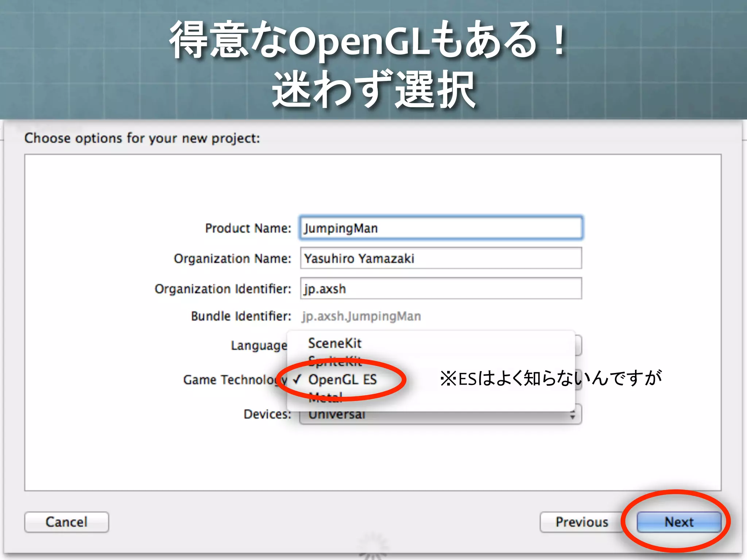Click the Devices dropdown stepper arrows

(x=573, y=415)
